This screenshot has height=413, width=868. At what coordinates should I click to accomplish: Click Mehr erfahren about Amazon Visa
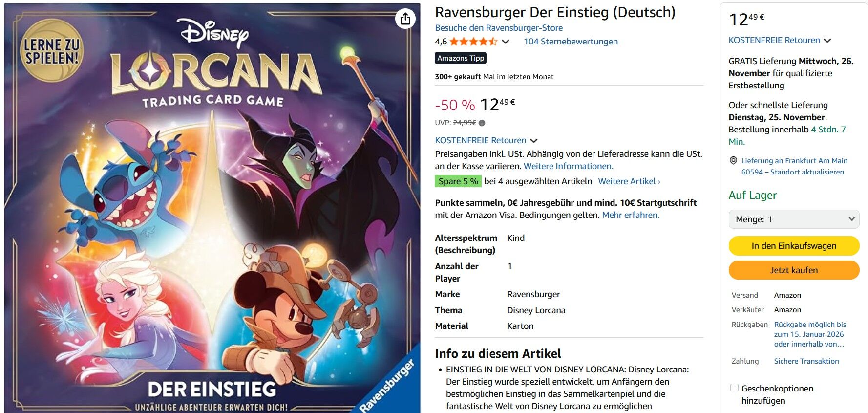pyautogui.click(x=631, y=215)
